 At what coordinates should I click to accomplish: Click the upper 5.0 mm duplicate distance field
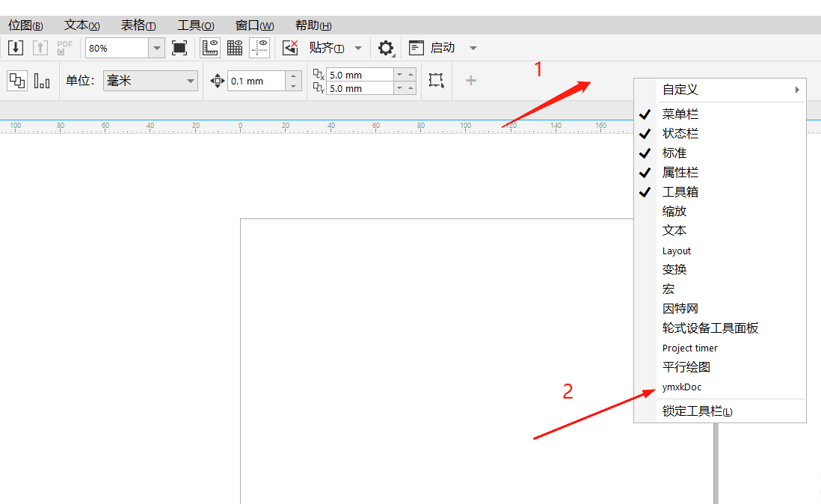[x=360, y=75]
